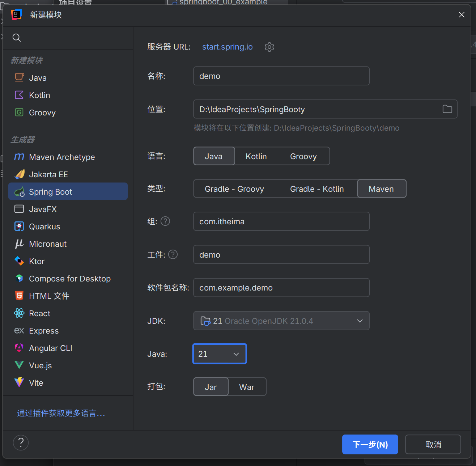
Task: Select Spring Boot generator
Action: click(68, 192)
